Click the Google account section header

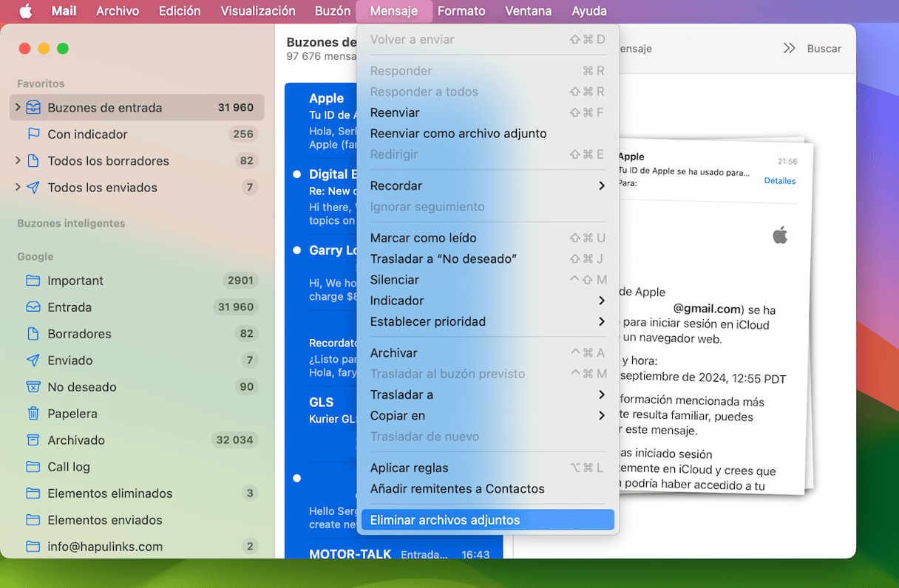(35, 256)
